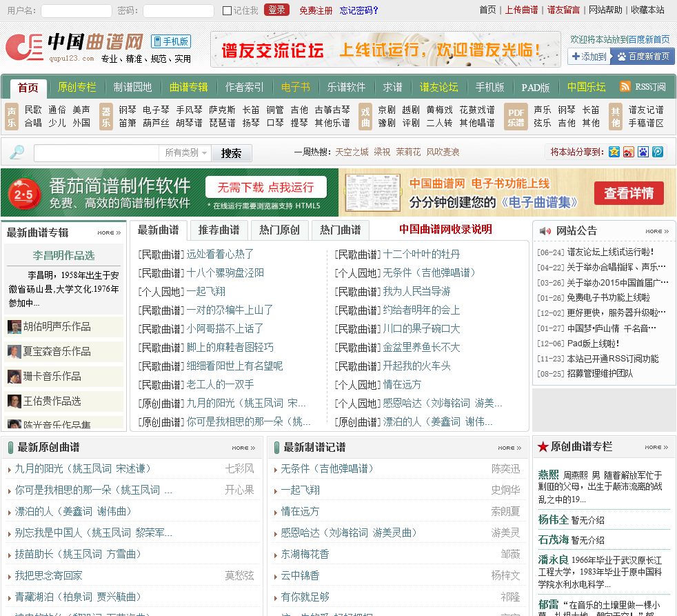The height and width of the screenshot is (616, 677).
Task: Click the 搜索 button
Action: [232, 153]
